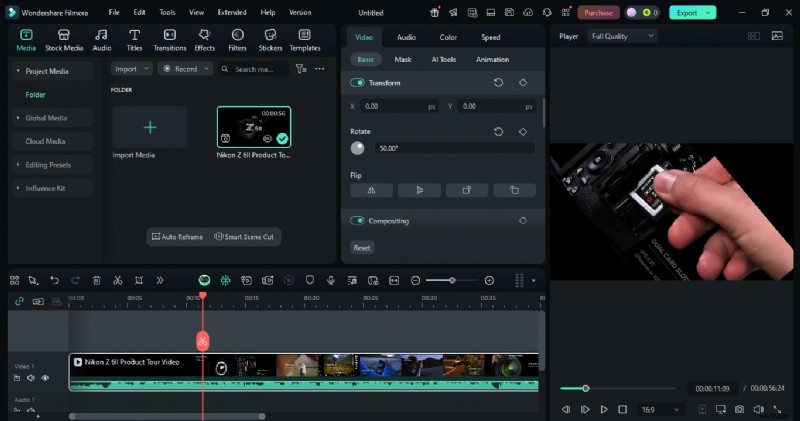Image resolution: width=800 pixels, height=421 pixels.
Task: Expand the Full Quality player dropdown
Action: [621, 36]
